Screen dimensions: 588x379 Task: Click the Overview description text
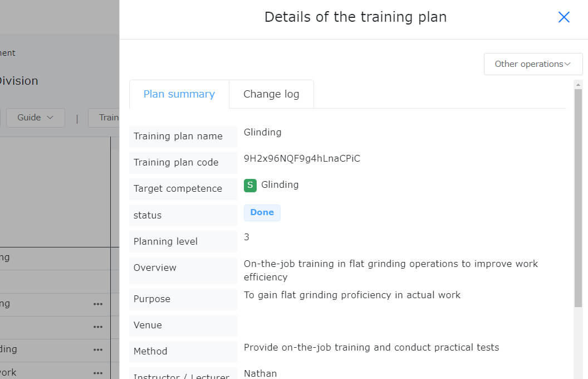[x=390, y=270]
